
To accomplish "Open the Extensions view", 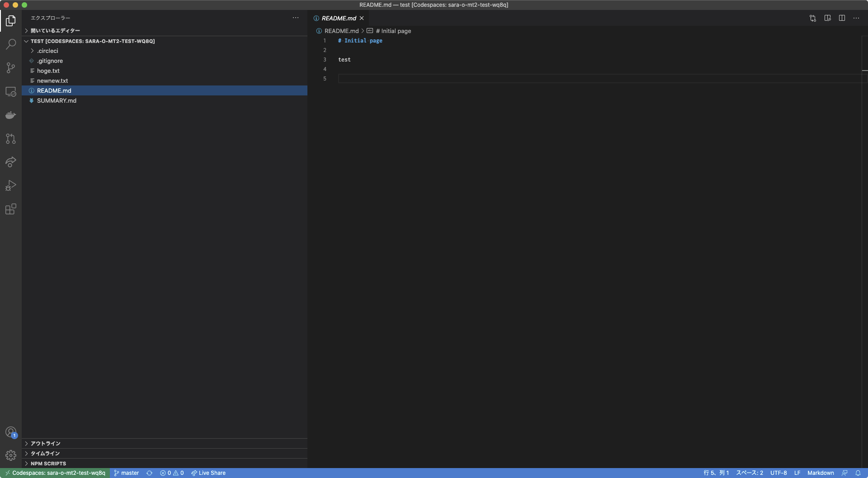I will (11, 209).
